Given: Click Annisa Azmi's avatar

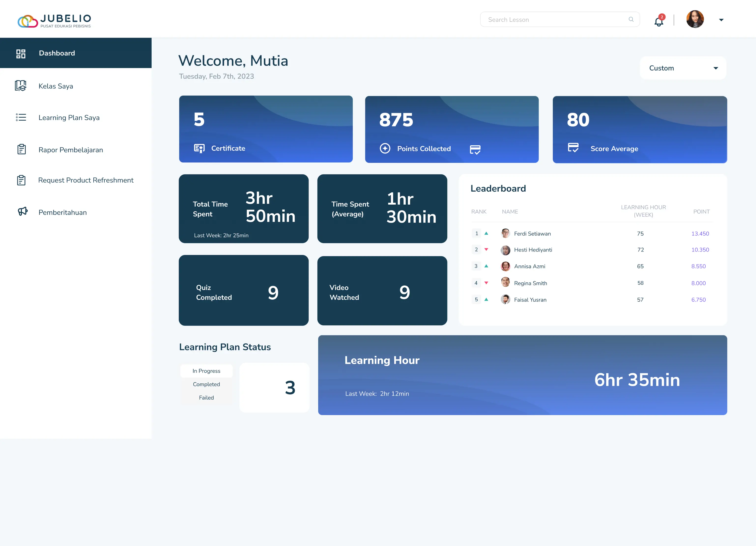Looking at the screenshot, I should 505,266.
